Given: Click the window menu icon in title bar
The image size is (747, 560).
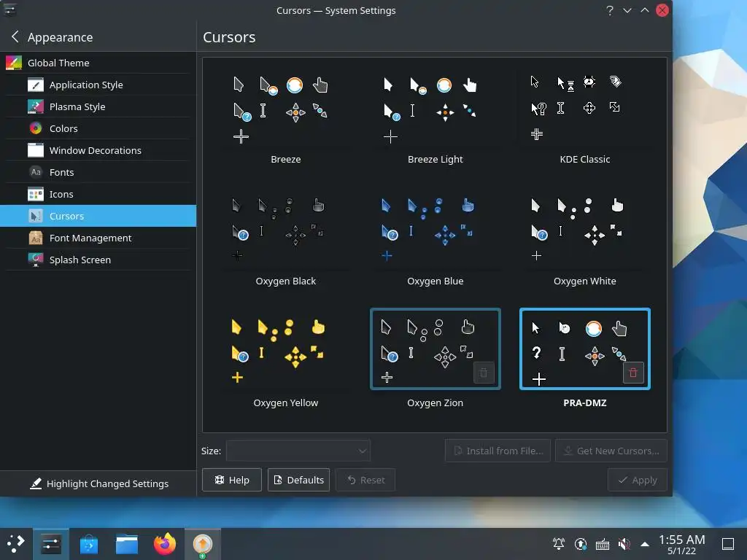Looking at the screenshot, I should (x=9, y=9).
